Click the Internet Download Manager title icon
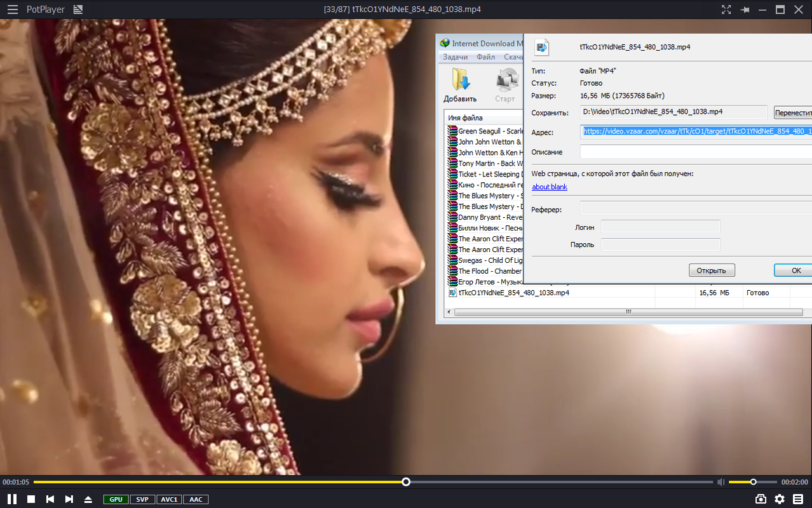This screenshot has width=812, height=508. 445,43
